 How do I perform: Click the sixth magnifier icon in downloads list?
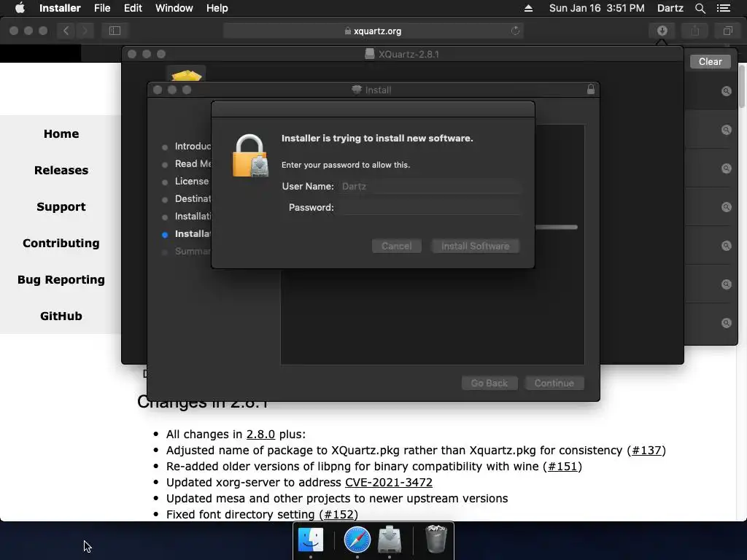[726, 284]
